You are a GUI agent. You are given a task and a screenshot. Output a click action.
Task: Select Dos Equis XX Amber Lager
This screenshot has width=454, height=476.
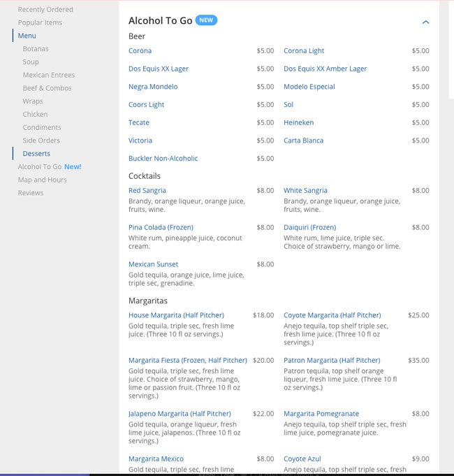(x=325, y=68)
